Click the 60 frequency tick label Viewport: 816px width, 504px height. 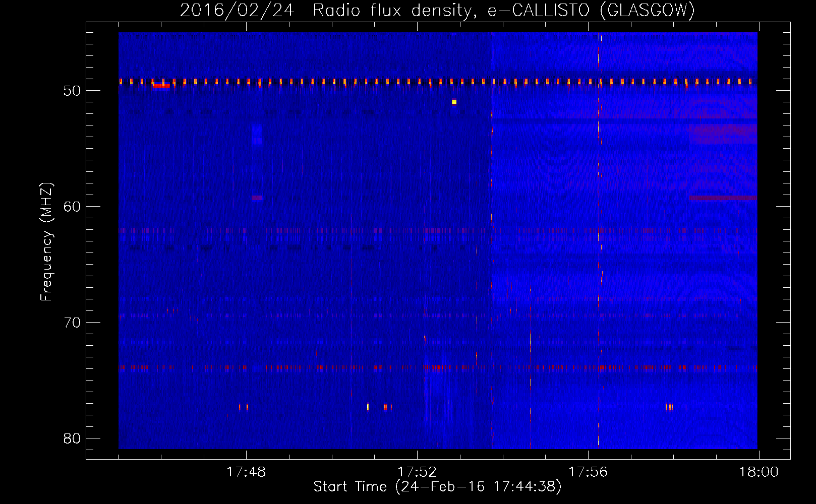pyautogui.click(x=73, y=207)
